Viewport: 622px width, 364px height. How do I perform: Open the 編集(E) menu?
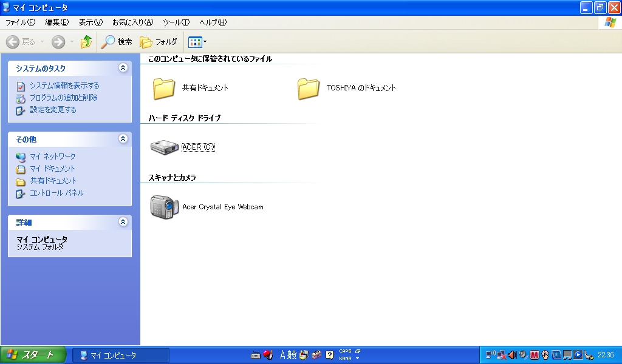(56, 22)
